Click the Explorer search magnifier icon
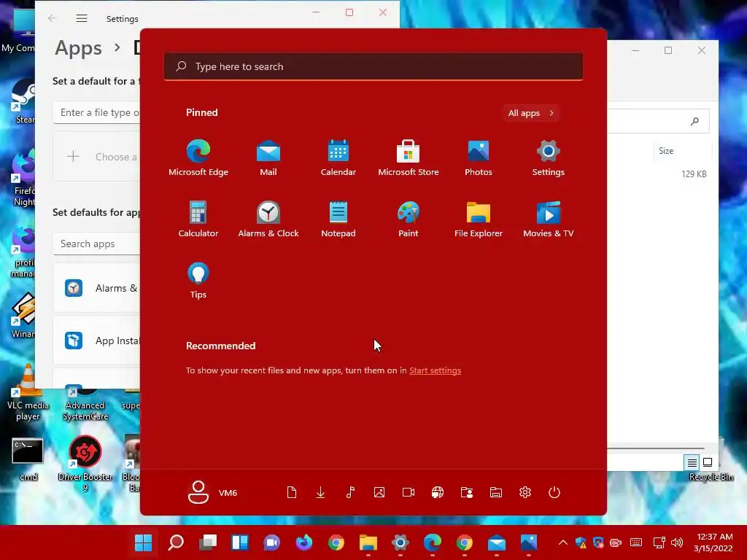This screenshot has height=560, width=747. [x=694, y=122]
